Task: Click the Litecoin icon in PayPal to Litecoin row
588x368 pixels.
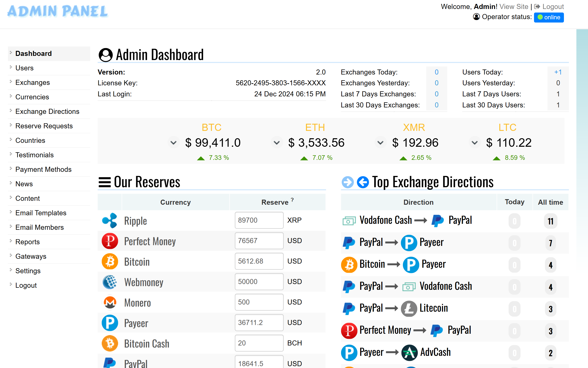Action: pyautogui.click(x=409, y=309)
